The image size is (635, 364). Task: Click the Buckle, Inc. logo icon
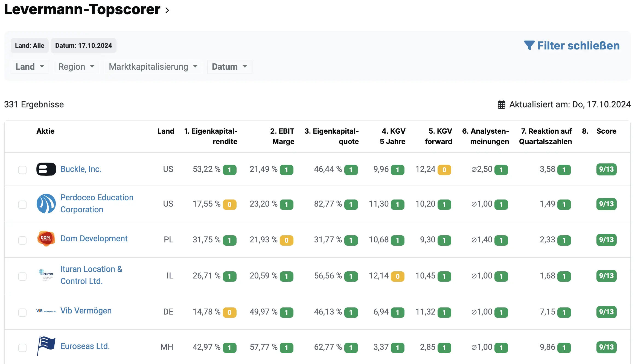point(46,169)
